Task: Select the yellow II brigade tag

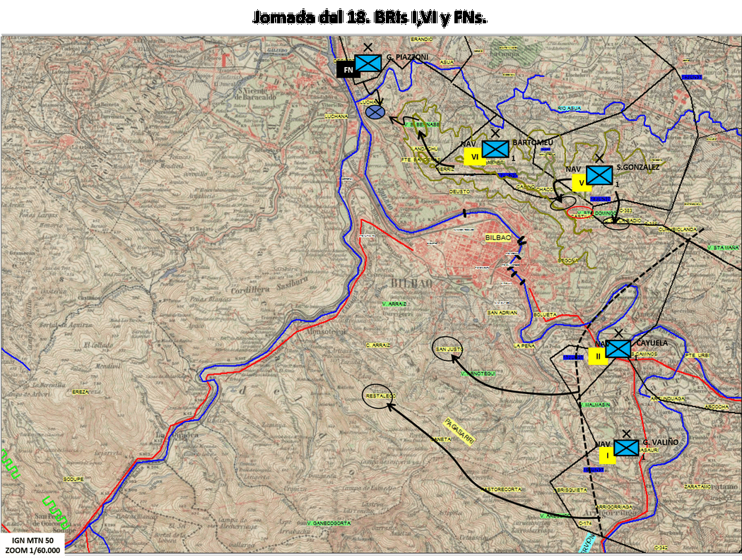Action: 598,357
